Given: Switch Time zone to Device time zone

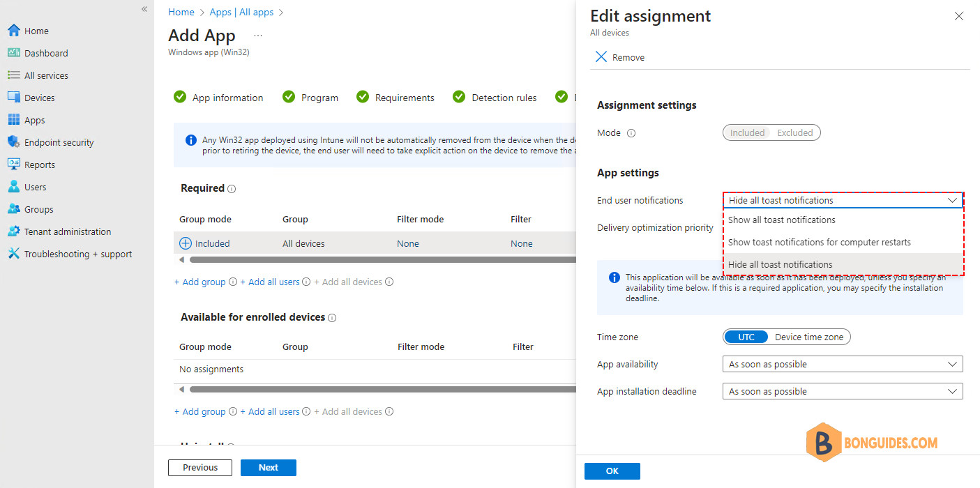Looking at the screenshot, I should pyautogui.click(x=809, y=337).
